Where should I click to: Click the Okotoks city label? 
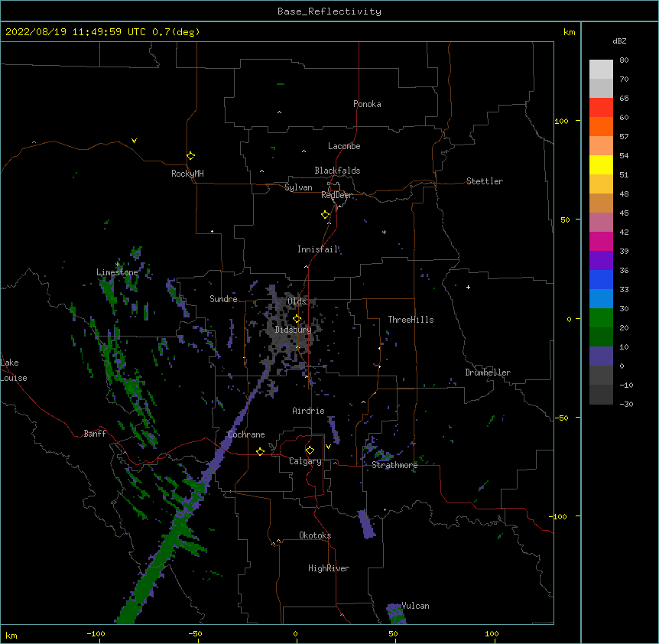[315, 535]
